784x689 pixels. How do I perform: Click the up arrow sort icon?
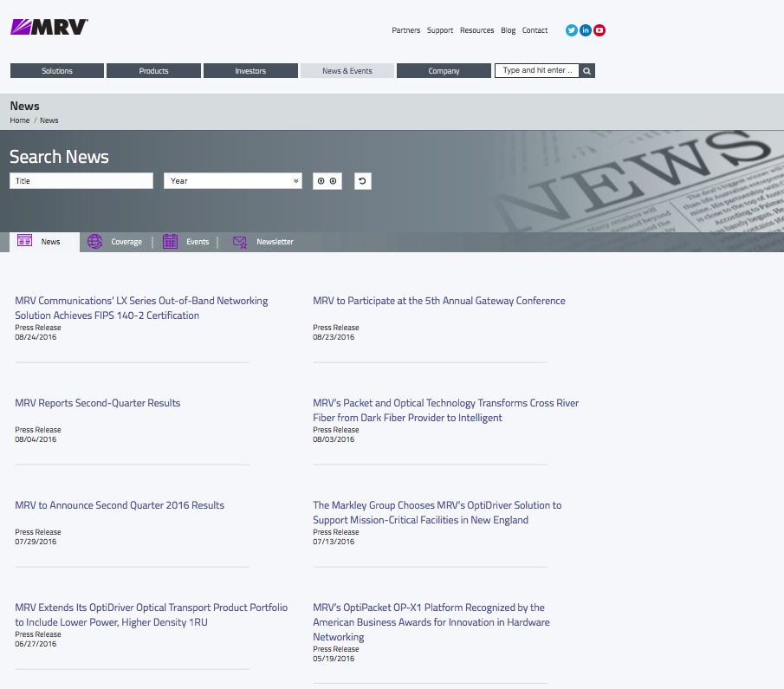point(321,181)
